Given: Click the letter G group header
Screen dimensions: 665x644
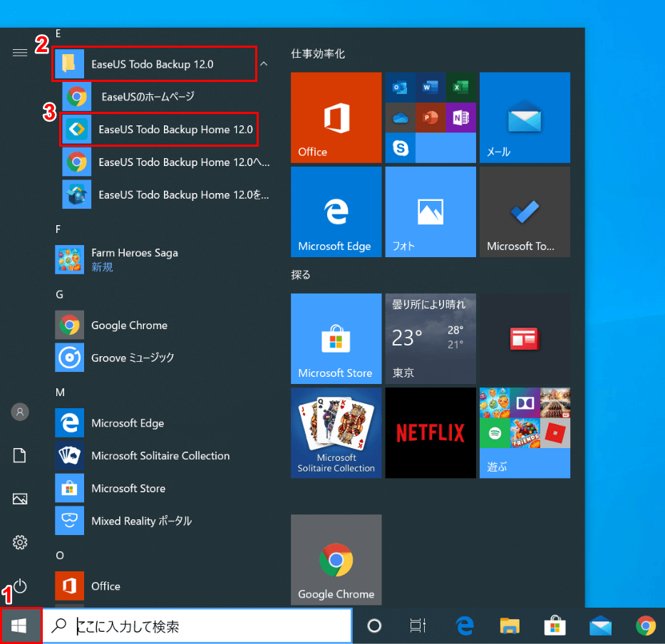Looking at the screenshot, I should (59, 295).
